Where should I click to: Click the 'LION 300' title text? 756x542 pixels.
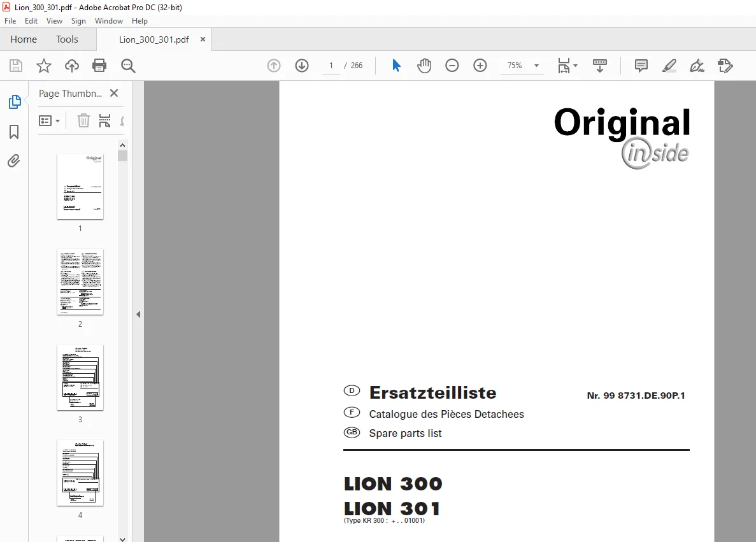(393, 483)
